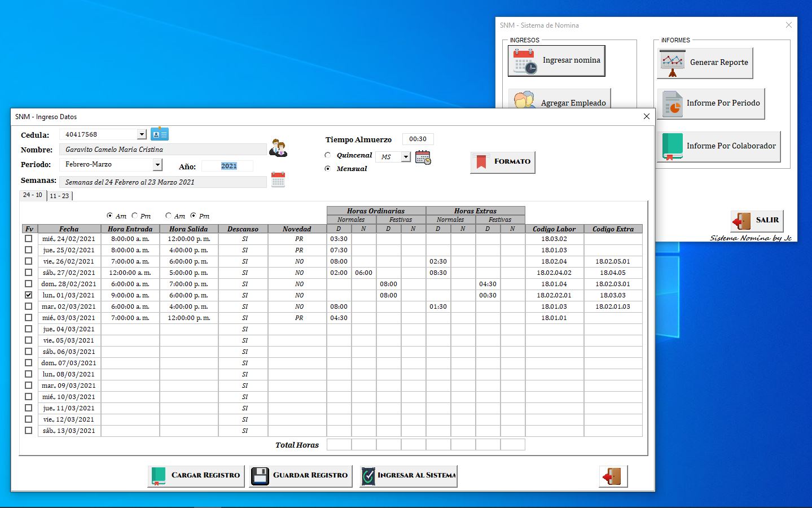Uncheck the Fv checkbox for lun. 01/03/2021
The height and width of the screenshot is (508, 812).
29,295
